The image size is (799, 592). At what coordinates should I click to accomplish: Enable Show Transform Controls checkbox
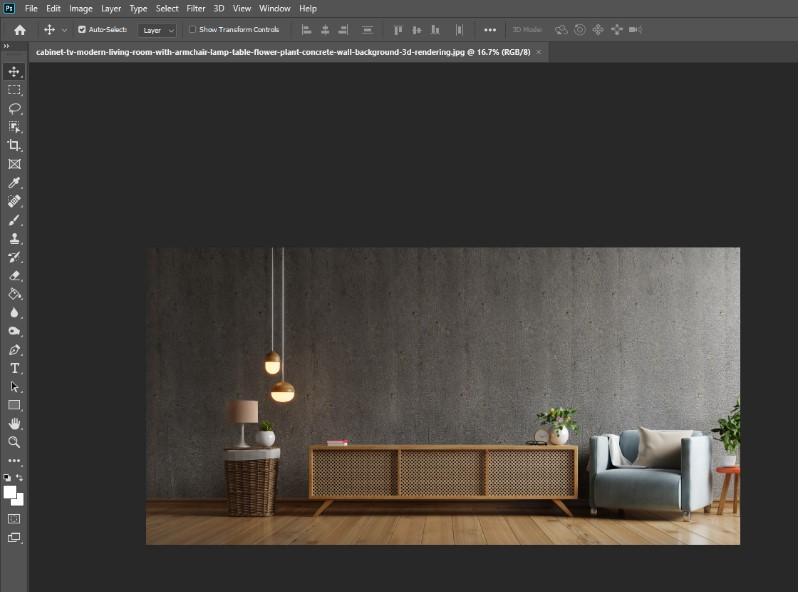coord(193,30)
